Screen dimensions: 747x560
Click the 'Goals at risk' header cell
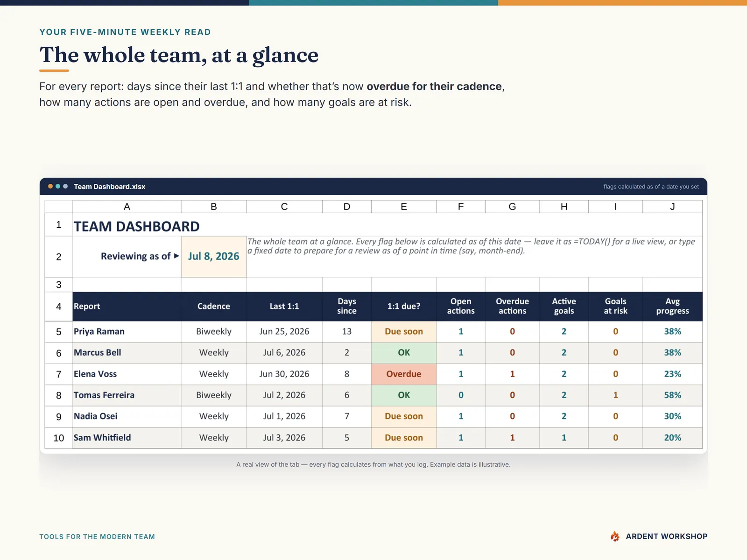click(x=616, y=307)
